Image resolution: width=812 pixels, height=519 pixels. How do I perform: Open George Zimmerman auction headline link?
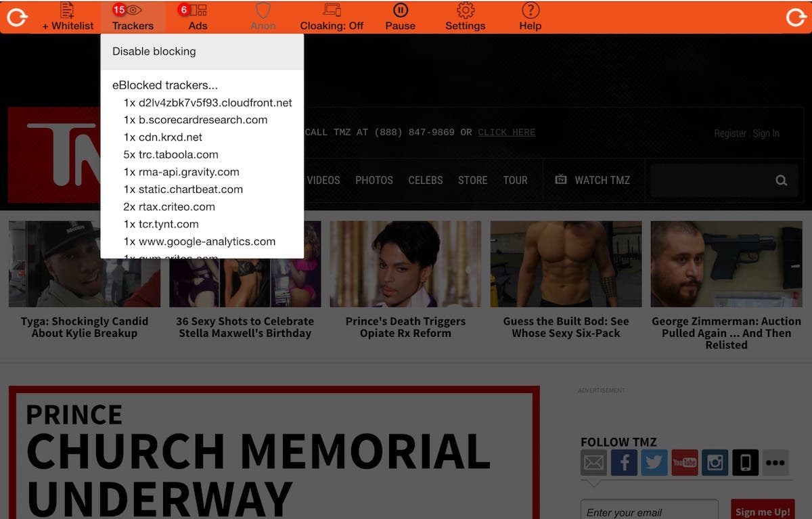726,333
